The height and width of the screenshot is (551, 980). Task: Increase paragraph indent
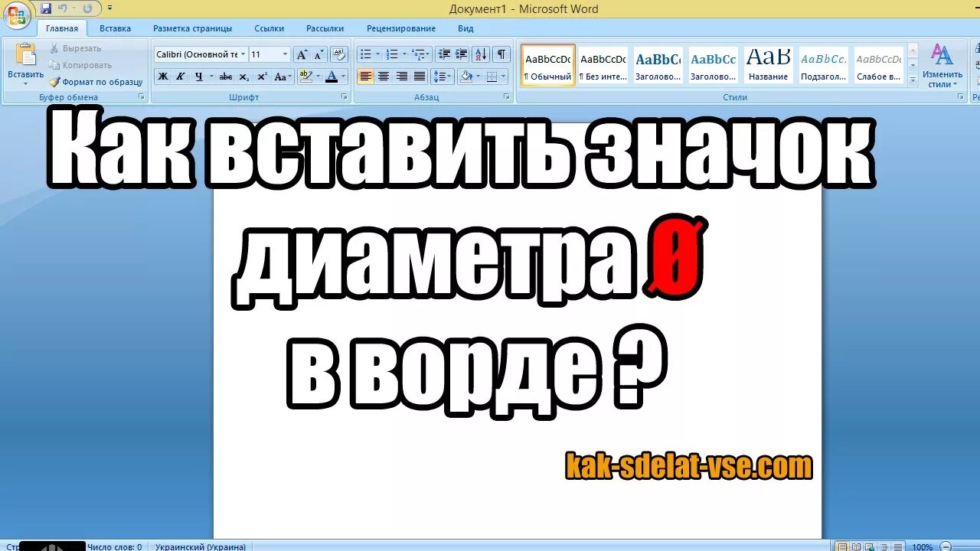[x=462, y=54]
